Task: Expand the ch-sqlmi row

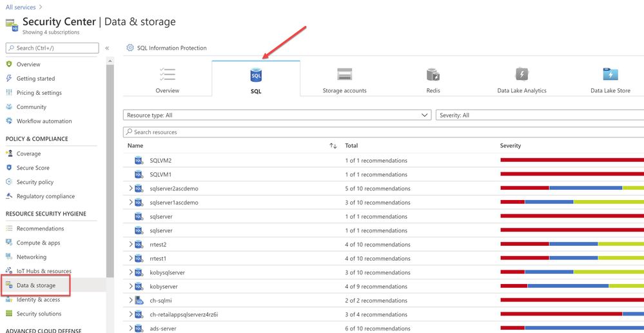Action: (131, 300)
